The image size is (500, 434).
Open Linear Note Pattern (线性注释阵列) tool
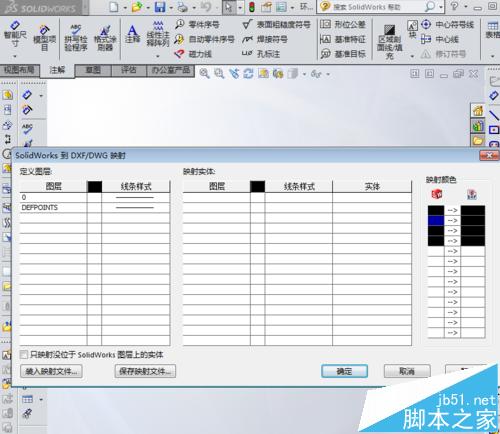158,34
